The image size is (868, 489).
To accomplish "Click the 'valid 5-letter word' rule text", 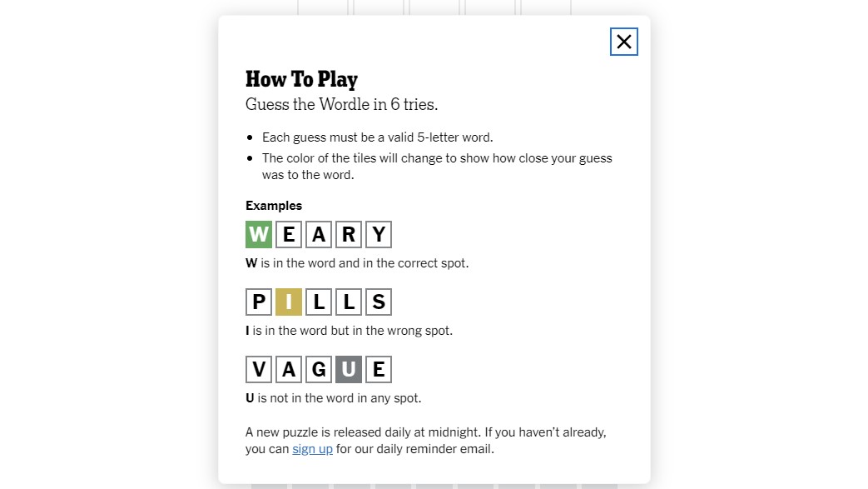I will (x=377, y=137).
